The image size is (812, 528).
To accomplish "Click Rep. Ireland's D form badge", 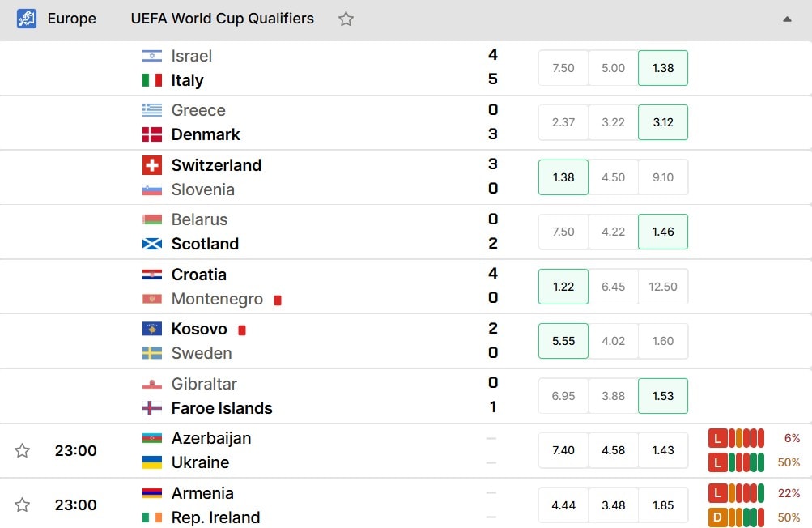I will click(x=717, y=517).
